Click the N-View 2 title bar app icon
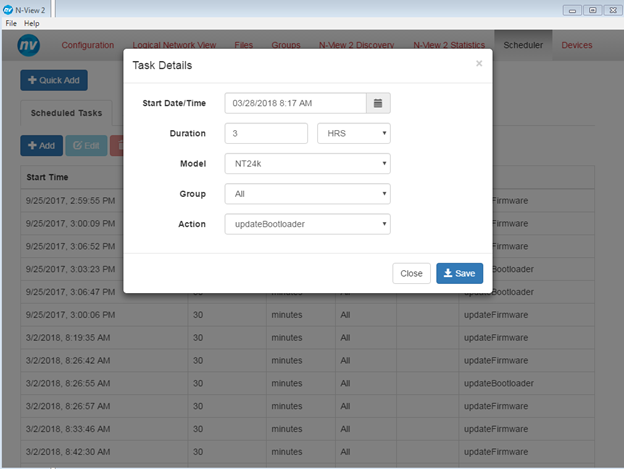The height and width of the screenshot is (469, 624). 8,10
